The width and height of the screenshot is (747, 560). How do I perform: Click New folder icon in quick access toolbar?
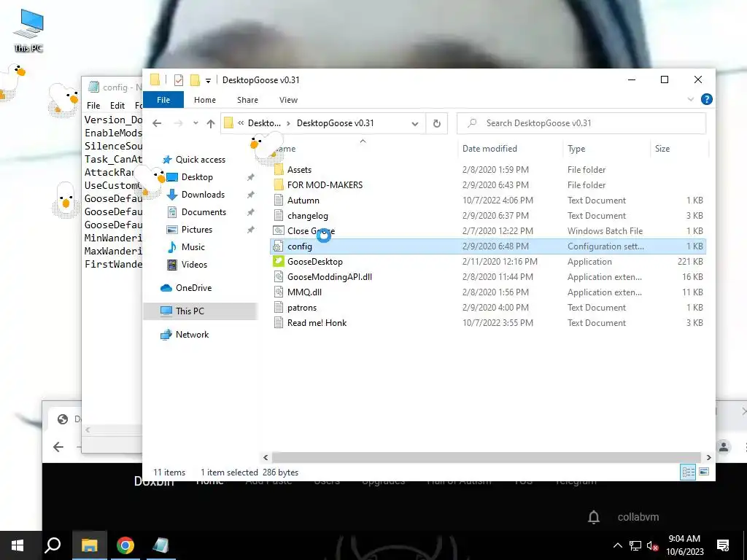pyautogui.click(x=194, y=80)
